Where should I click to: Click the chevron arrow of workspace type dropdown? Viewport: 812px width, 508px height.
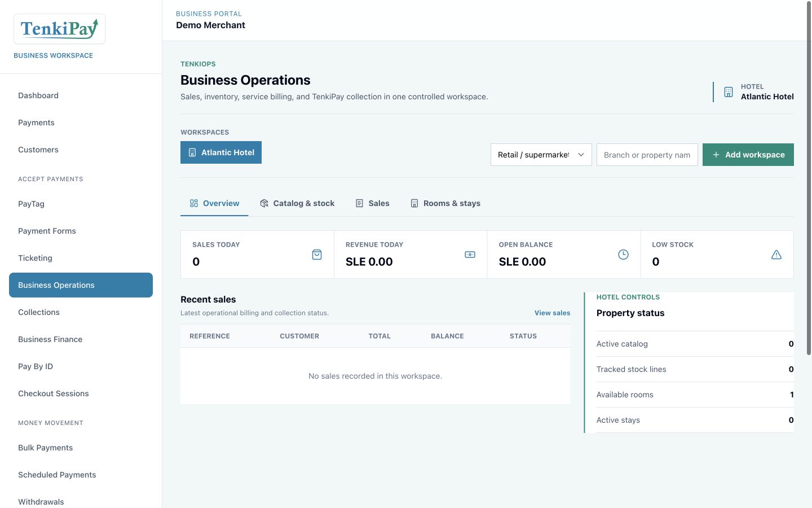[x=581, y=155]
